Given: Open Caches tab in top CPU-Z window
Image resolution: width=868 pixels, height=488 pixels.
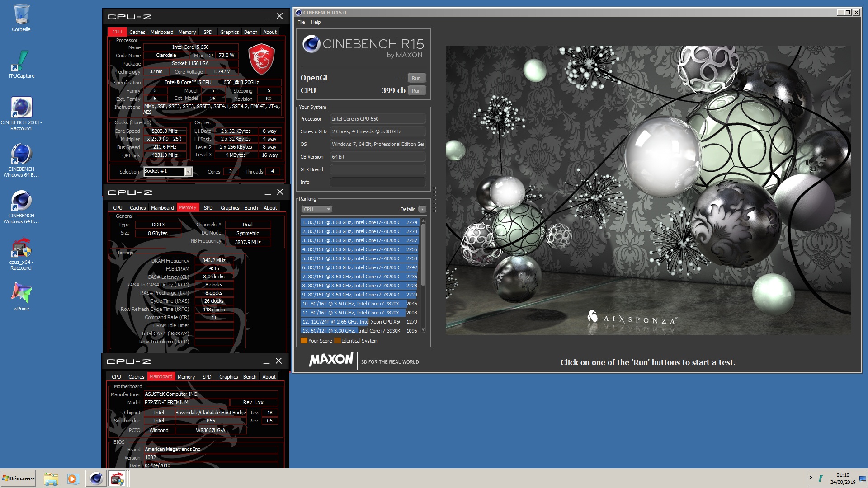Looking at the screenshot, I should pyautogui.click(x=137, y=32).
